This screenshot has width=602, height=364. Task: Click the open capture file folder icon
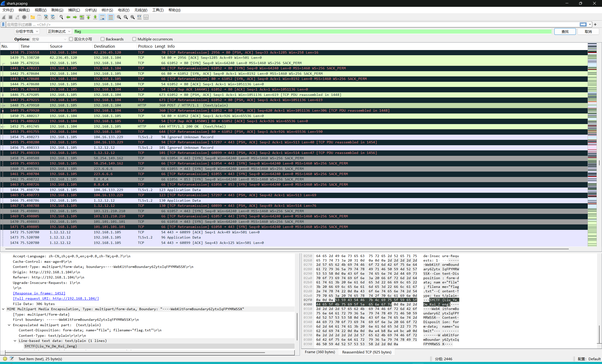(x=32, y=17)
